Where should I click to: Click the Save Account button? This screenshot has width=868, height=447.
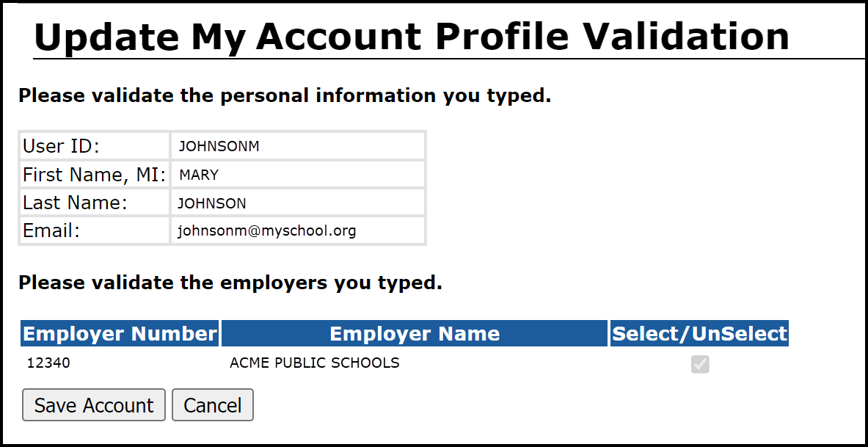[x=94, y=405]
